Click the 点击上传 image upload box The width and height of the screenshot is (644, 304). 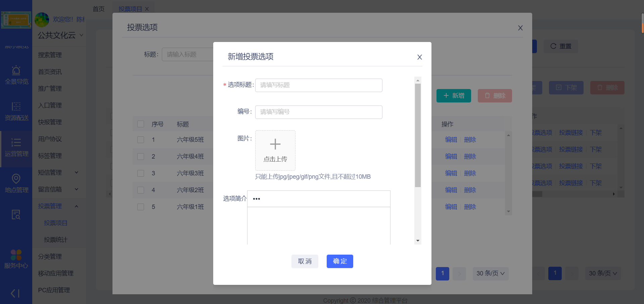point(275,150)
